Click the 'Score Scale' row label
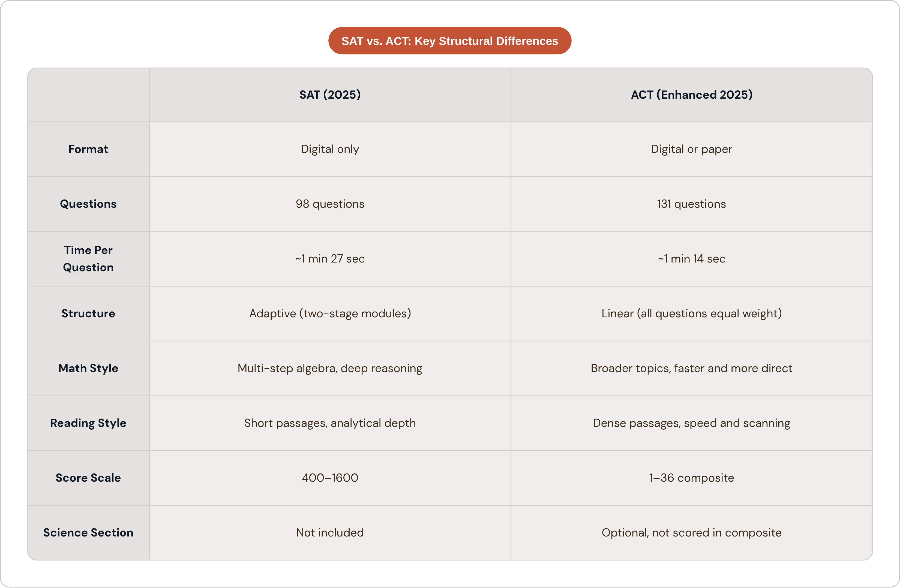The width and height of the screenshot is (900, 588). (88, 478)
